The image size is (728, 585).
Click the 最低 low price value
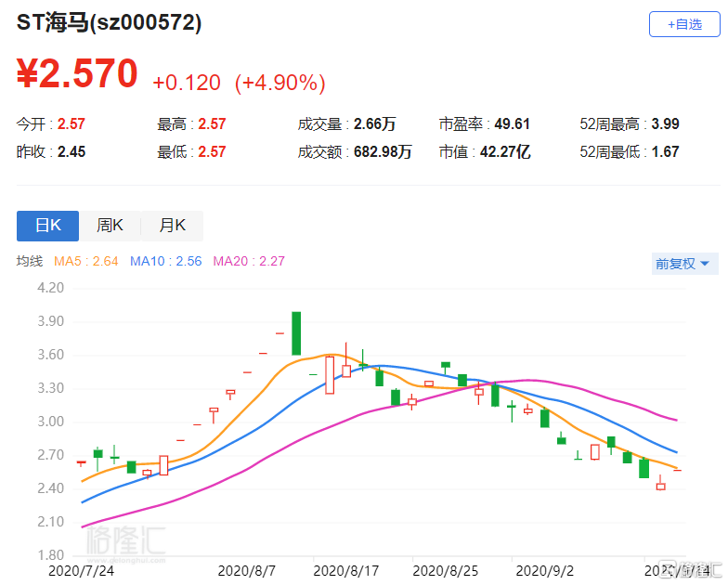tap(212, 152)
